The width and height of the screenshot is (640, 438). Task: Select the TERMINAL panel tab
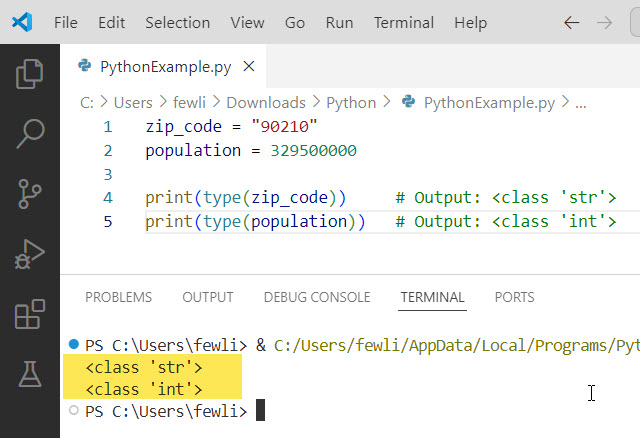pyautogui.click(x=432, y=297)
